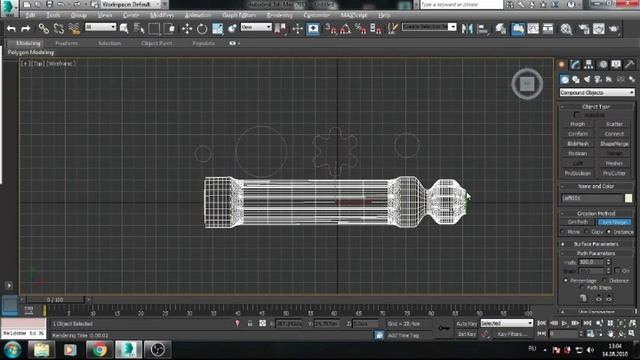Choose the Select Object tool
The width and height of the screenshot is (640, 360).
(124, 29)
